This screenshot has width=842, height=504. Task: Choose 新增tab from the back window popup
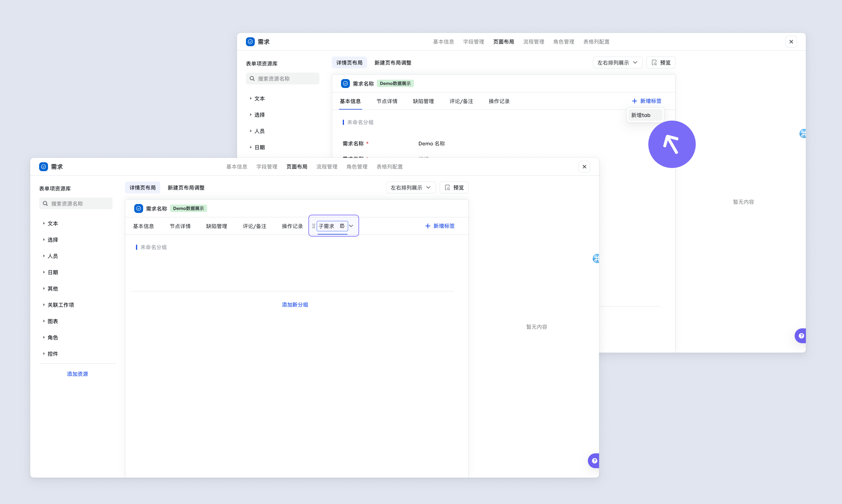pos(645,115)
